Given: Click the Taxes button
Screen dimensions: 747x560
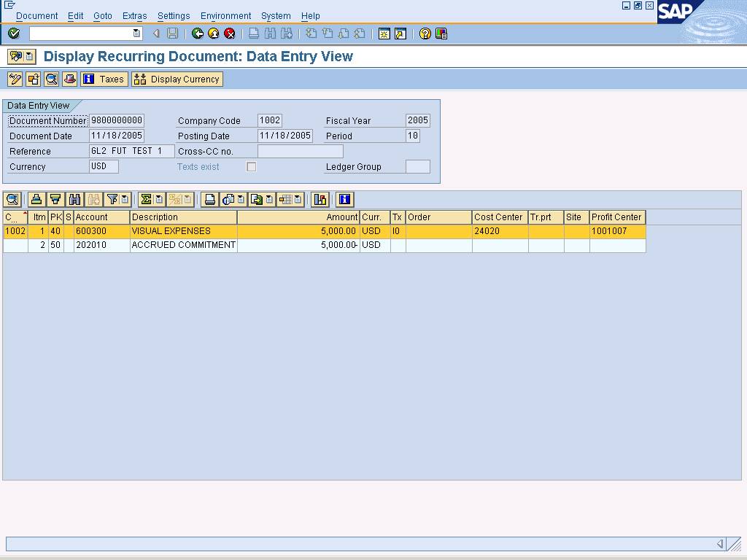Looking at the screenshot, I should click(x=104, y=79).
